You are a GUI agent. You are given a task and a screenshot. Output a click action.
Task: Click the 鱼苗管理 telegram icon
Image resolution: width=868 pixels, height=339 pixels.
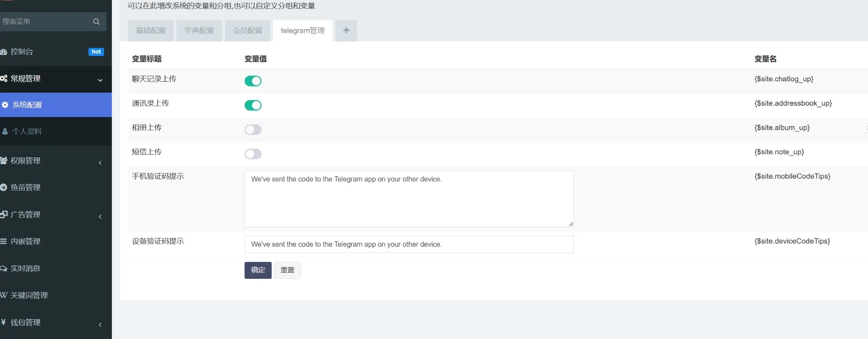click(x=4, y=187)
